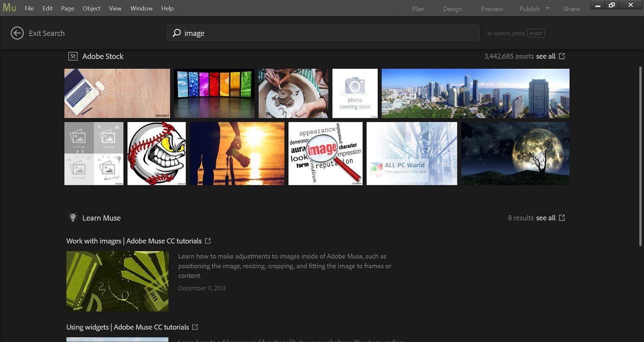Click the magnifier icon in the search bar
This screenshot has height=342, width=644.
click(177, 33)
